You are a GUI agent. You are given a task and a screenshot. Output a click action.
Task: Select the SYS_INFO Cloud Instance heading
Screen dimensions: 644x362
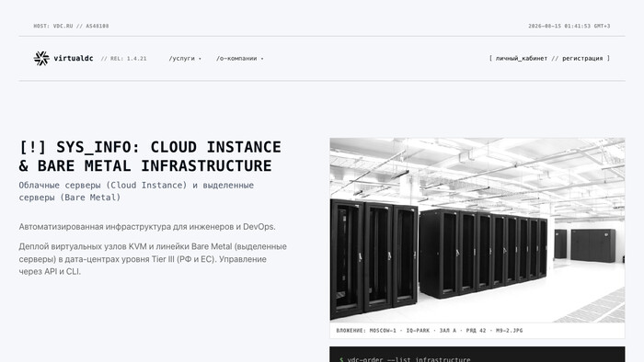tap(150, 156)
